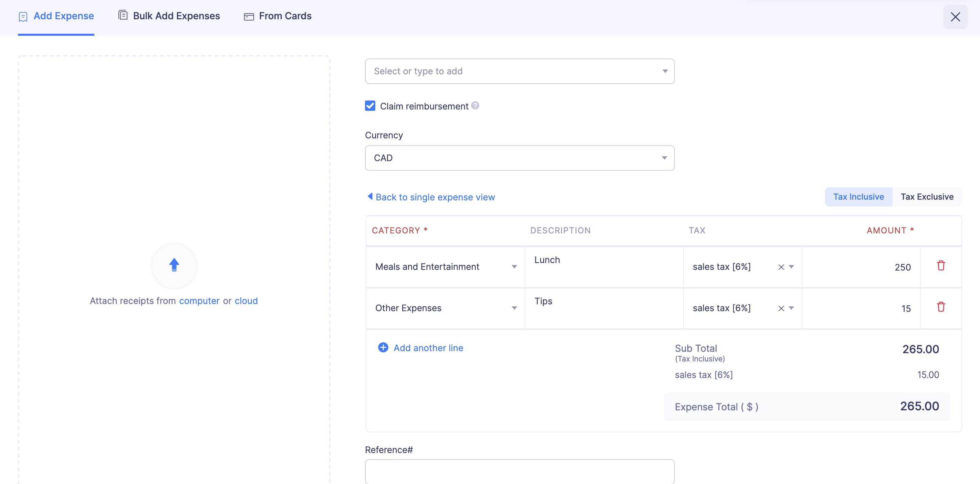980x484 pixels.
Task: Switch to the Bulk Add Expenses tab
Action: click(176, 16)
